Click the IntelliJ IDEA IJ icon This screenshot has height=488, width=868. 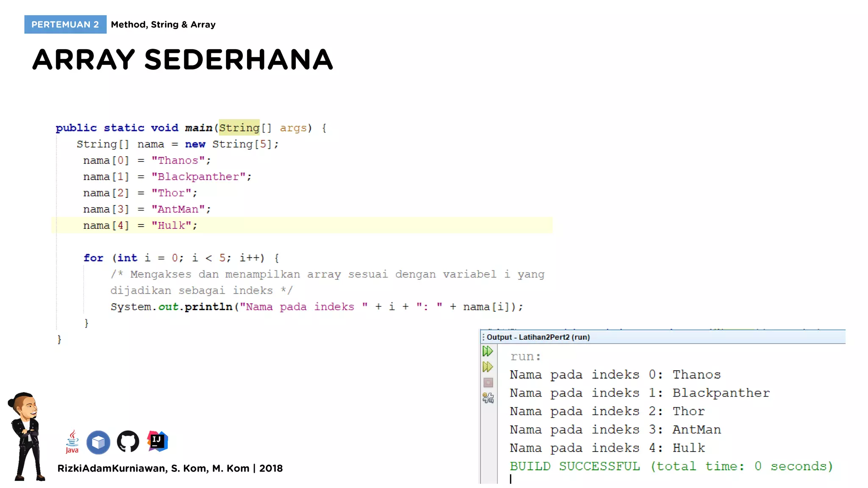click(x=157, y=441)
